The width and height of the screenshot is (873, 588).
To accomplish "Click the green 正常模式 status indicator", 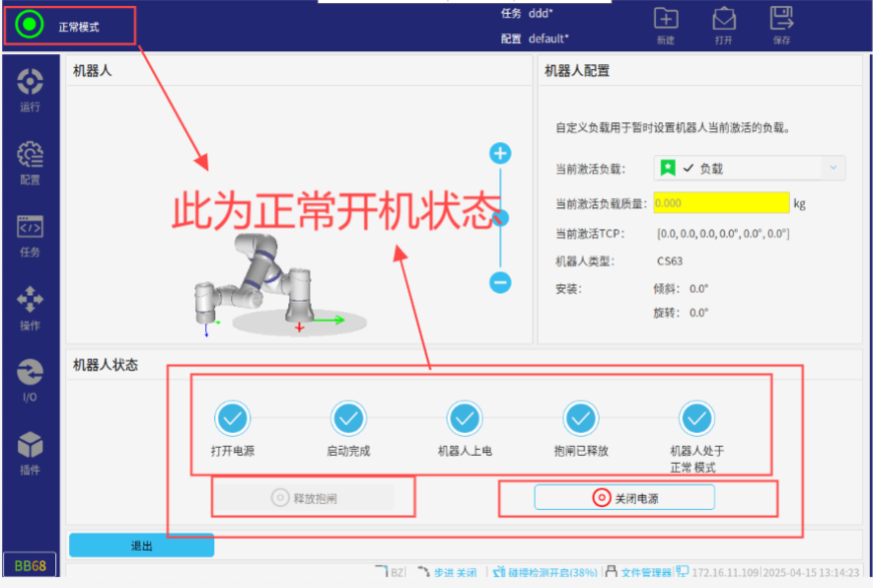I will click(x=31, y=25).
